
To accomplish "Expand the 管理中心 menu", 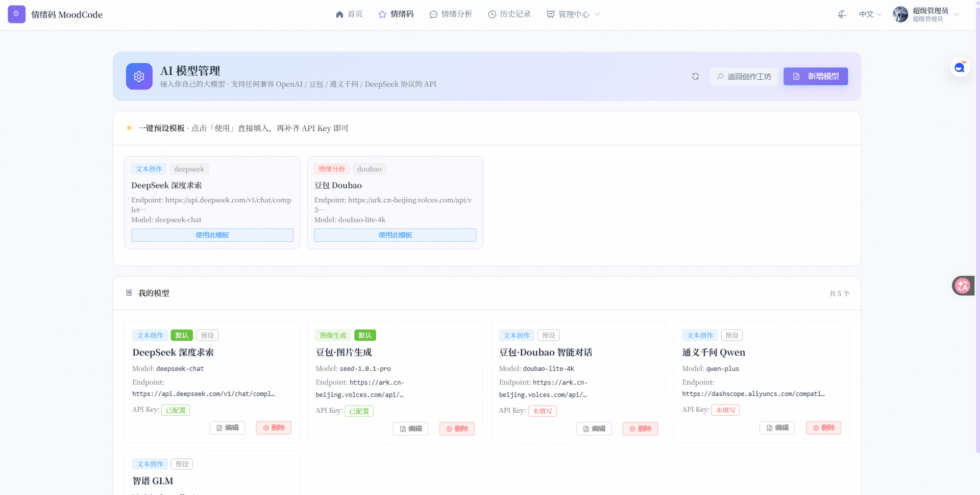I will pyautogui.click(x=573, y=14).
